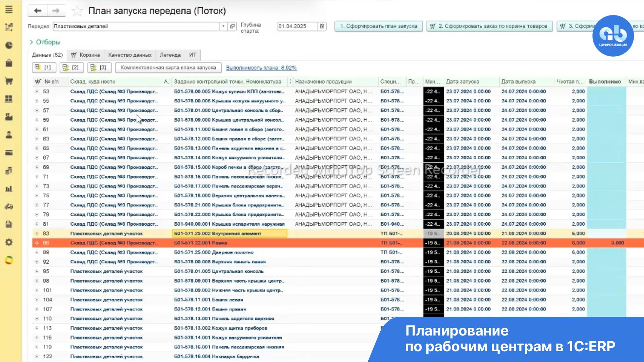Viewport: 644px width, 362px height.
Task: Open Выполнимость плана 8,92% link
Action: pyautogui.click(x=261, y=68)
